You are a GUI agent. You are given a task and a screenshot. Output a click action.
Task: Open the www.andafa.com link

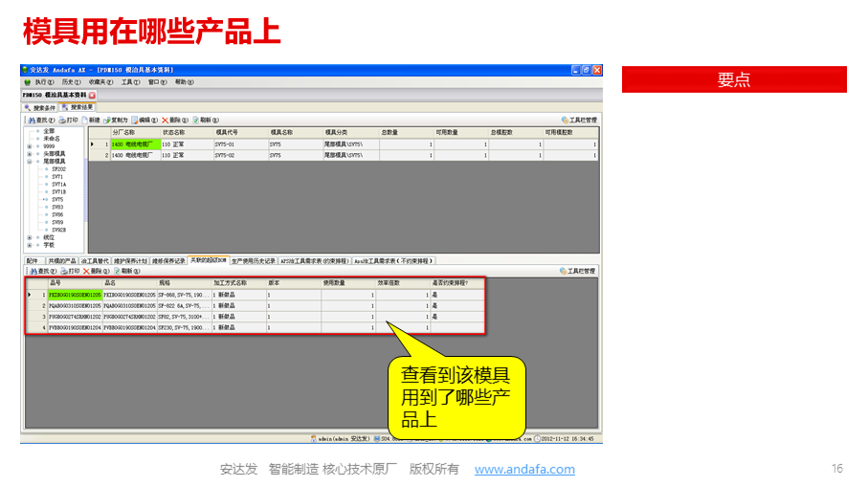[x=524, y=469]
